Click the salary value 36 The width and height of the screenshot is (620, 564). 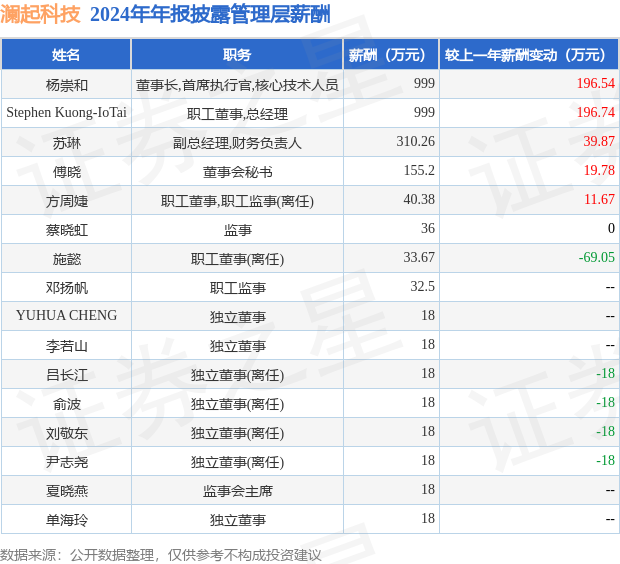428,228
